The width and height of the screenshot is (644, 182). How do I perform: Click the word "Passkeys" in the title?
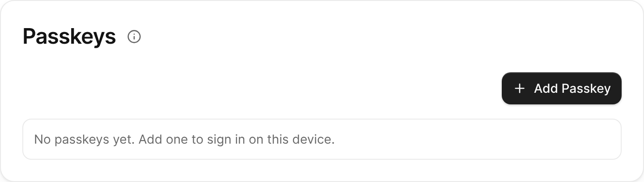69,37
